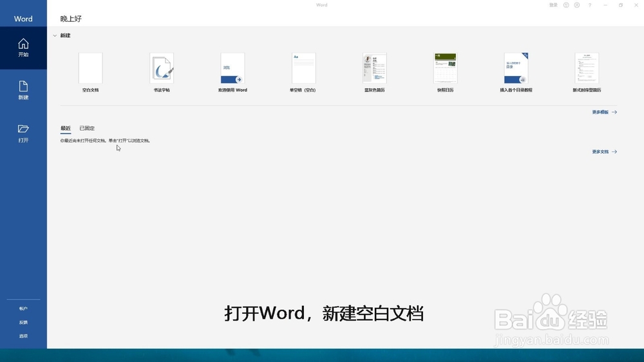The width and height of the screenshot is (644, 362).
Task: Click the 晚上好 greeting text
Action: click(x=71, y=19)
